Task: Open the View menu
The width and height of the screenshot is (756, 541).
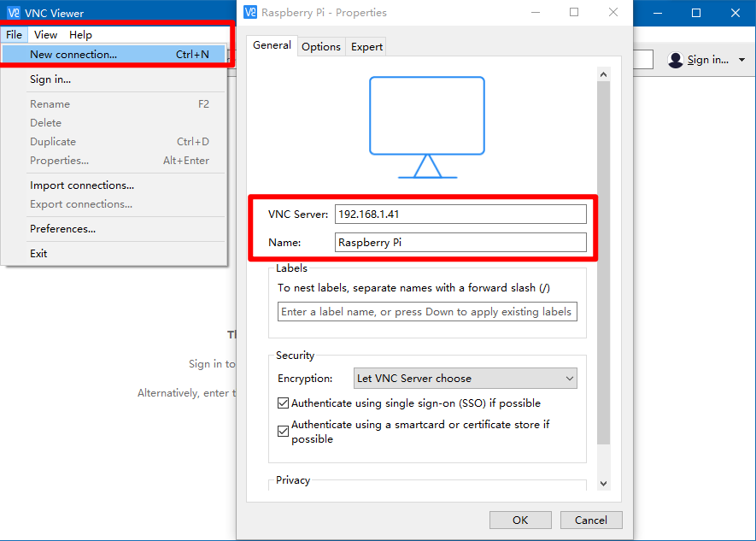Action: point(46,35)
